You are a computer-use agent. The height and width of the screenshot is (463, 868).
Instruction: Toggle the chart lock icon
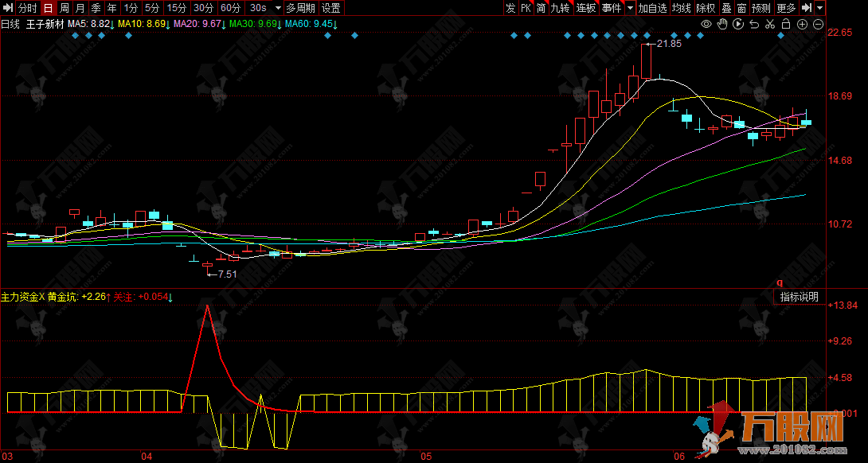pyautogui.click(x=786, y=24)
